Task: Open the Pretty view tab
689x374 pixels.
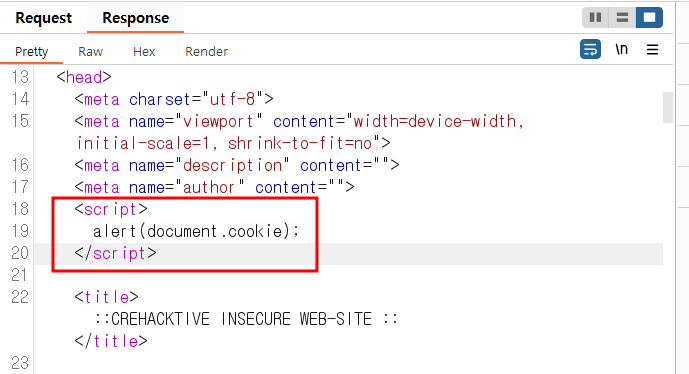Action: click(31, 52)
